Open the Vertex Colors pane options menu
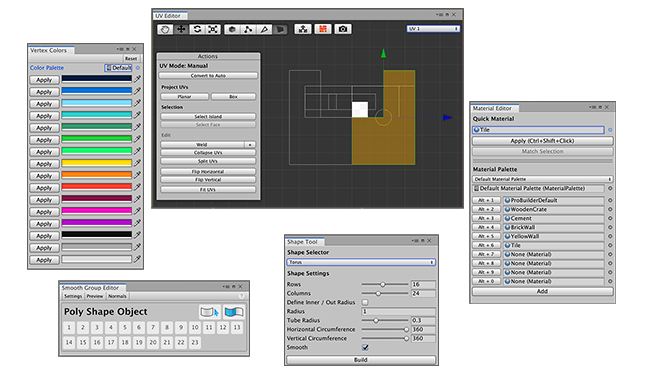Viewport: 647px width, 378px height. (120, 49)
